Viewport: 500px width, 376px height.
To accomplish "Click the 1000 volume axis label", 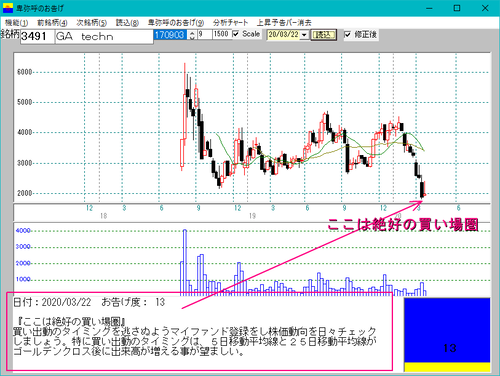I will click(23, 279).
